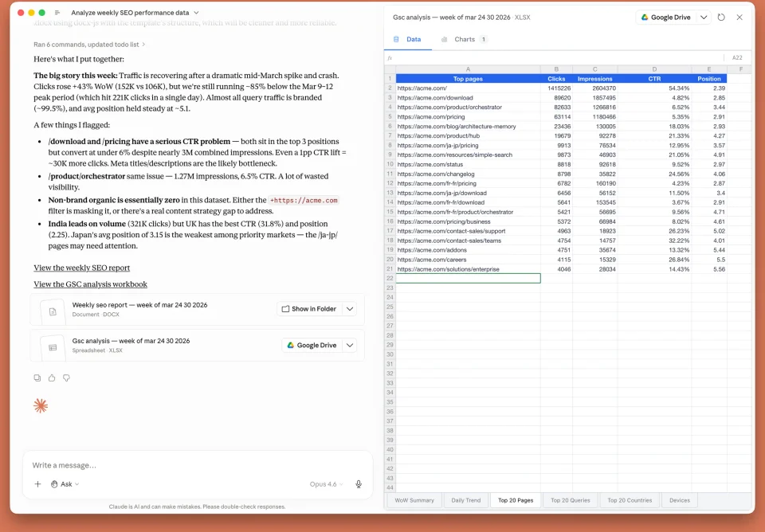The height and width of the screenshot is (532, 765).
Task: Select the https://acme.com/pricing cell
Action: tap(468, 117)
